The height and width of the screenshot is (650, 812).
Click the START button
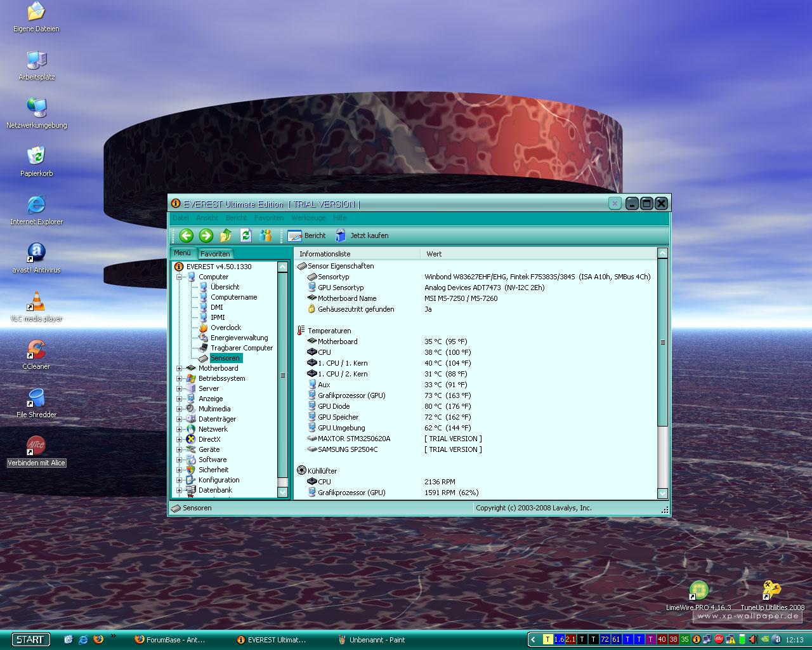click(30, 639)
